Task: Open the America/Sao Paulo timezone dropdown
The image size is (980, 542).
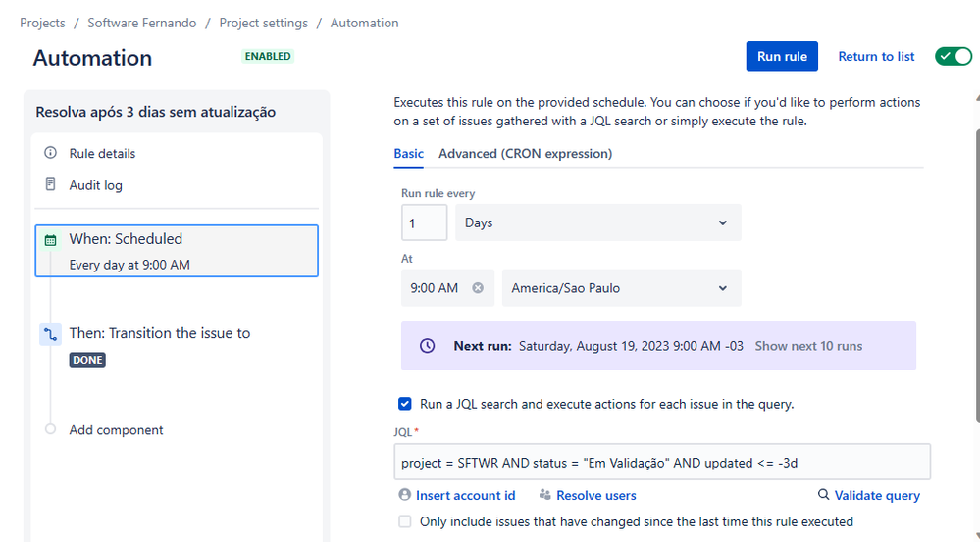Action: (x=621, y=288)
